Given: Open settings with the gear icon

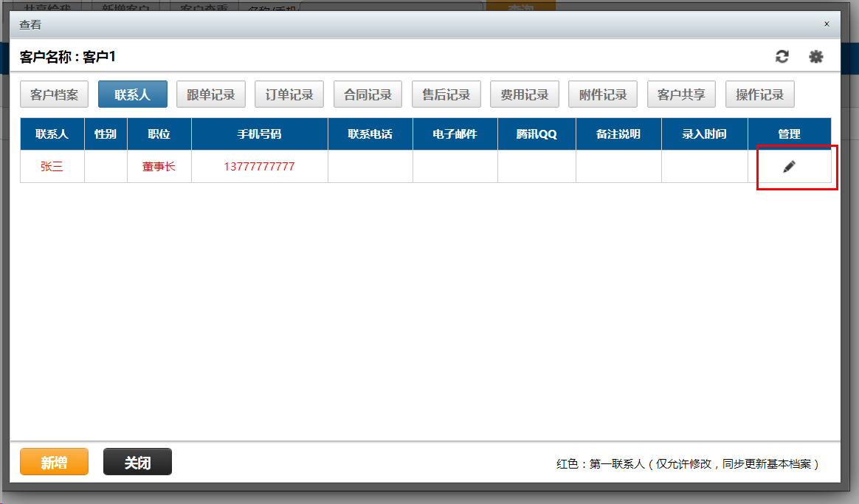Looking at the screenshot, I should (x=815, y=56).
